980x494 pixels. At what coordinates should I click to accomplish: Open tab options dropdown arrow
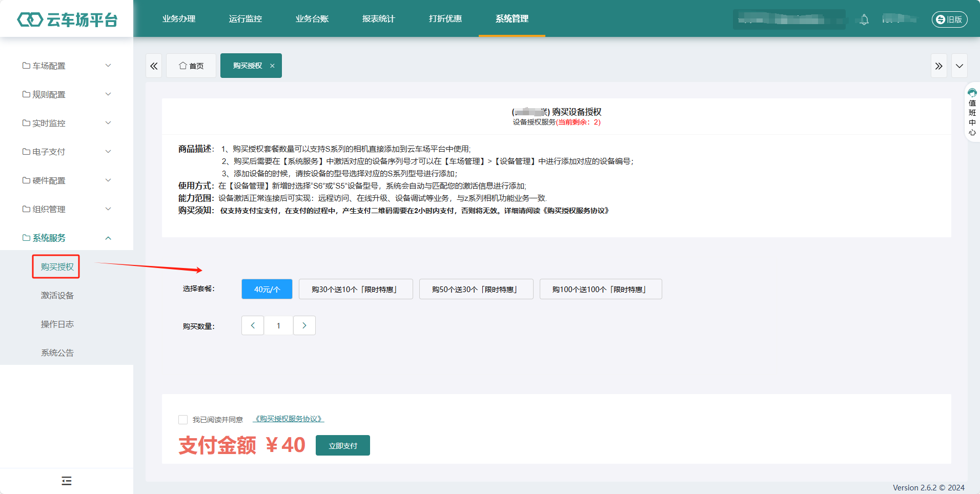pyautogui.click(x=959, y=66)
